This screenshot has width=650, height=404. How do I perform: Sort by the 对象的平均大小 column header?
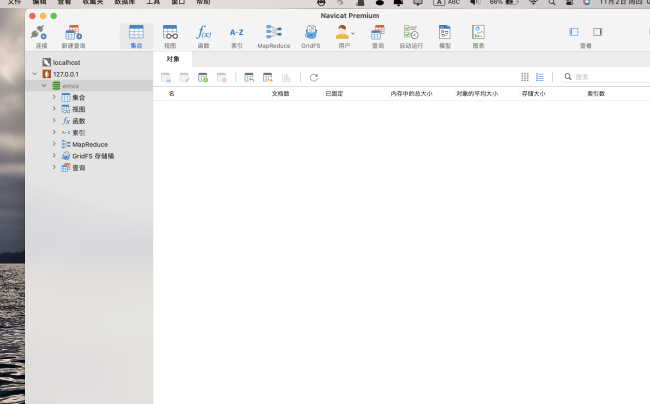click(477, 94)
